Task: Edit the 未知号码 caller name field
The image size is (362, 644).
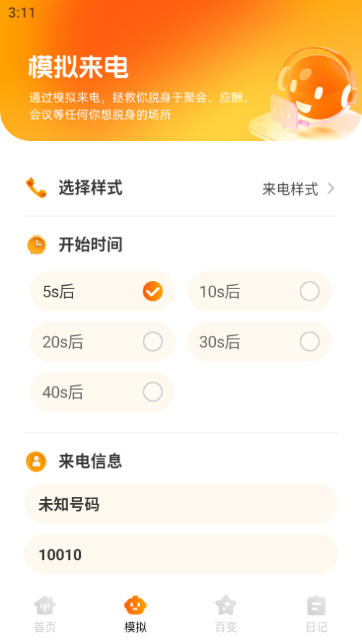Action: click(181, 504)
